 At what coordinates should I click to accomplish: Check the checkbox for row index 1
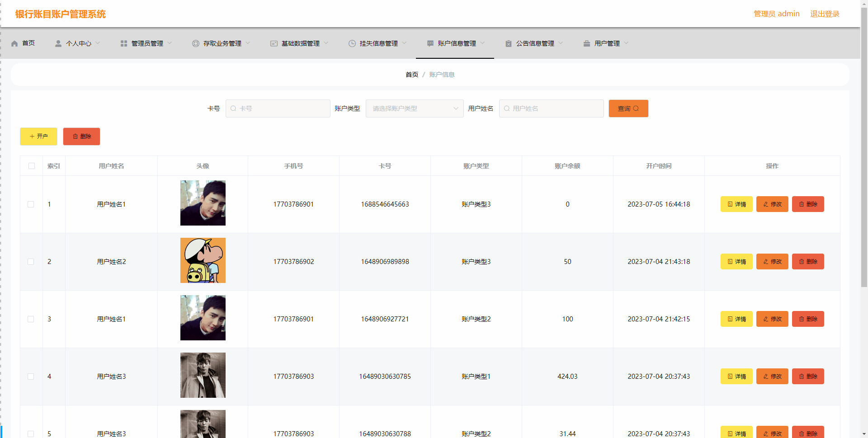pos(31,204)
